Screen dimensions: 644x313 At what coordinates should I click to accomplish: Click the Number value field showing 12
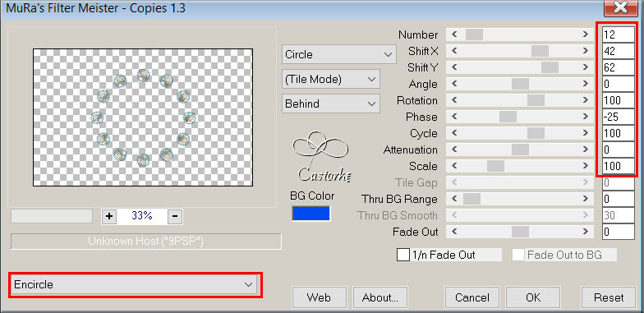(618, 35)
